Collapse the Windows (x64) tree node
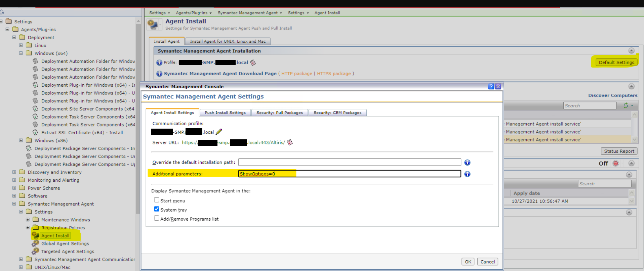The height and width of the screenshot is (271, 644). (x=21, y=53)
